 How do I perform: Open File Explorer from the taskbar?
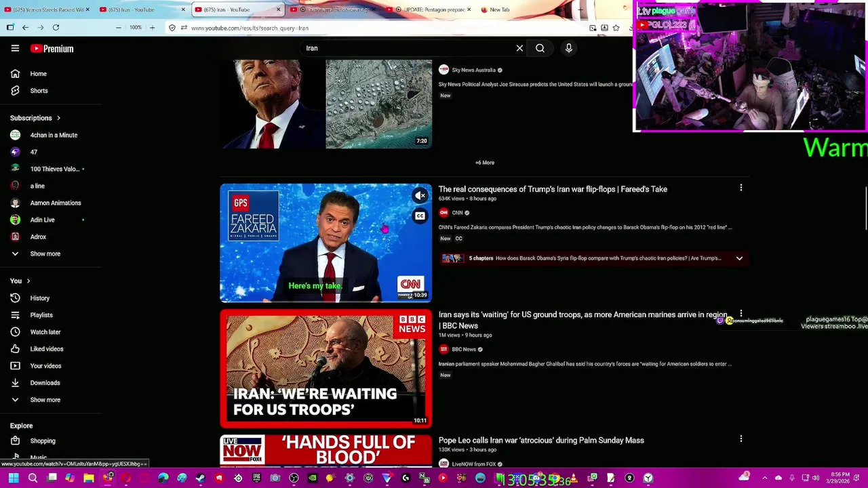[x=88, y=479]
